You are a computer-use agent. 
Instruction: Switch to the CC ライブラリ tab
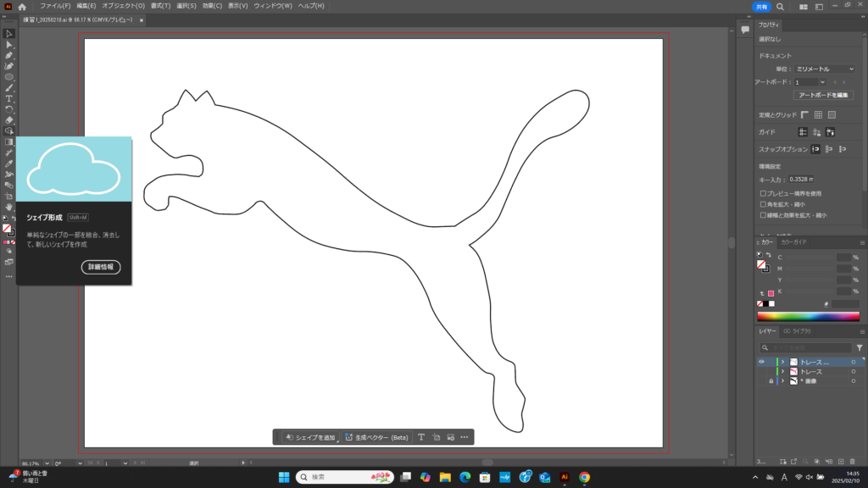[x=797, y=330]
